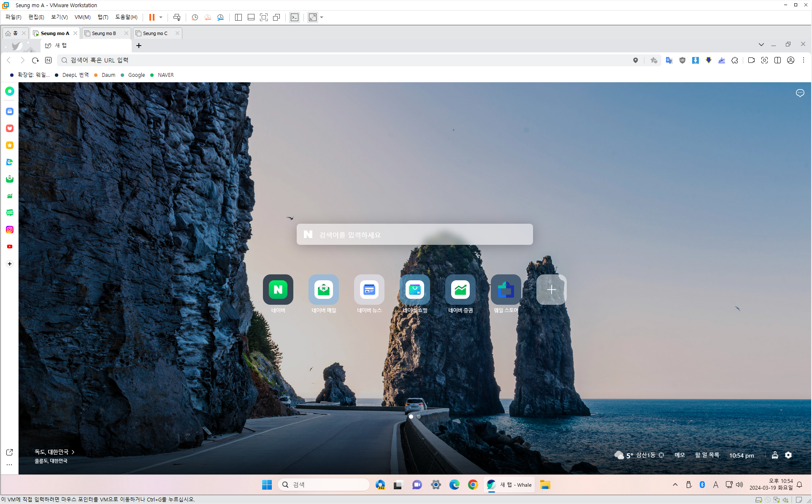
Task: Click the YouTube icon in the sidebar
Action: click(x=10, y=247)
